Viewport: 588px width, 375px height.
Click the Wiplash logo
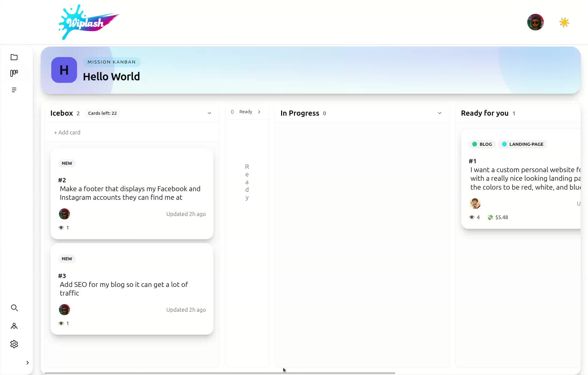88,22
